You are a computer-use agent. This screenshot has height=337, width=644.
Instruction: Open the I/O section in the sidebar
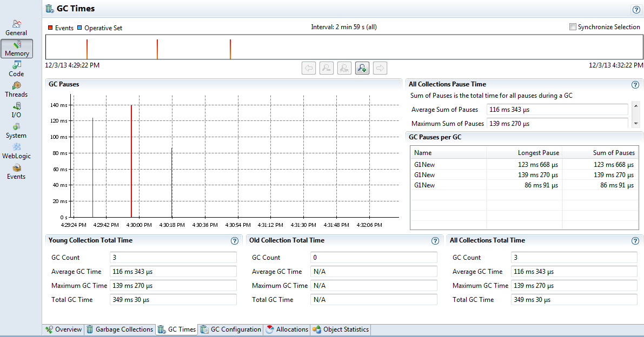point(16,109)
